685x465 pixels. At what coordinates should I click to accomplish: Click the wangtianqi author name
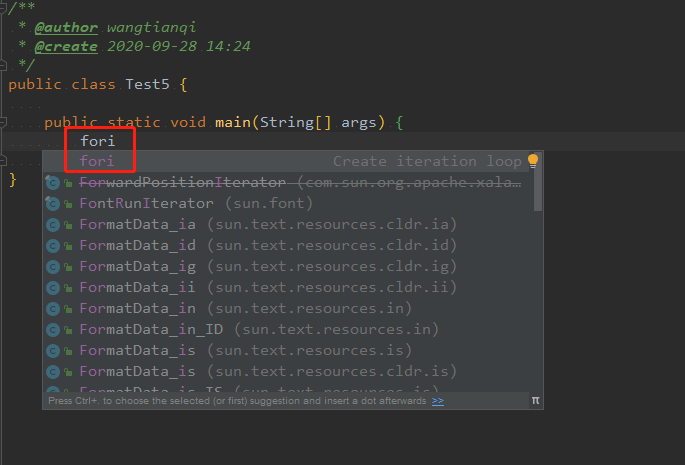(x=152, y=28)
